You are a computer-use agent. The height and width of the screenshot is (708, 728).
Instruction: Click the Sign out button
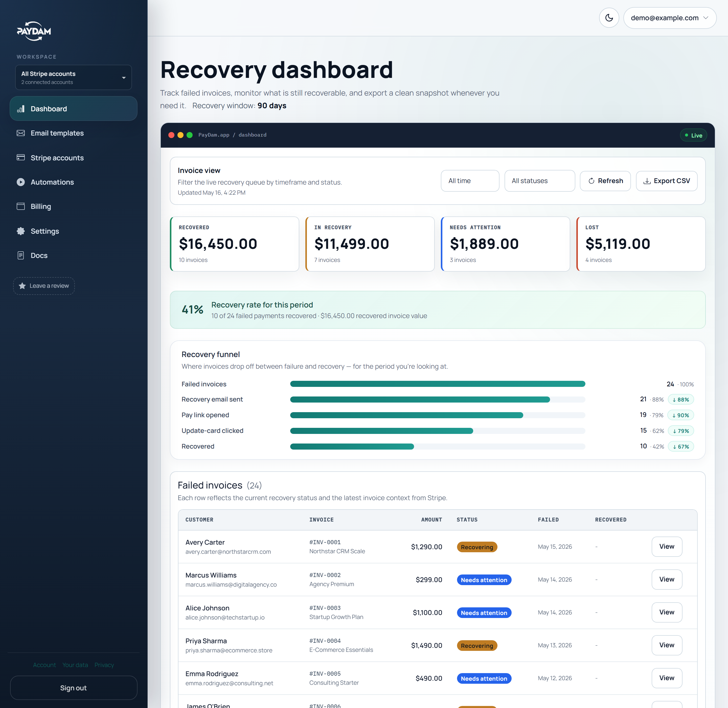74,688
